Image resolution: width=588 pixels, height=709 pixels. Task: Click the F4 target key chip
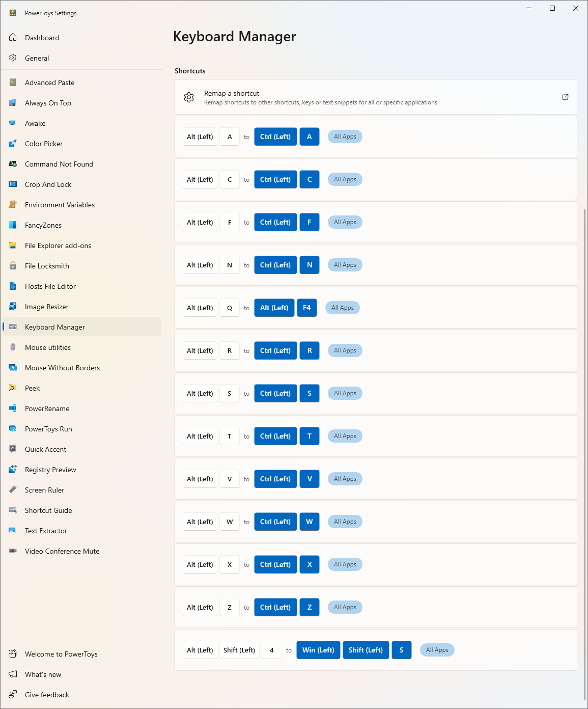tap(307, 308)
